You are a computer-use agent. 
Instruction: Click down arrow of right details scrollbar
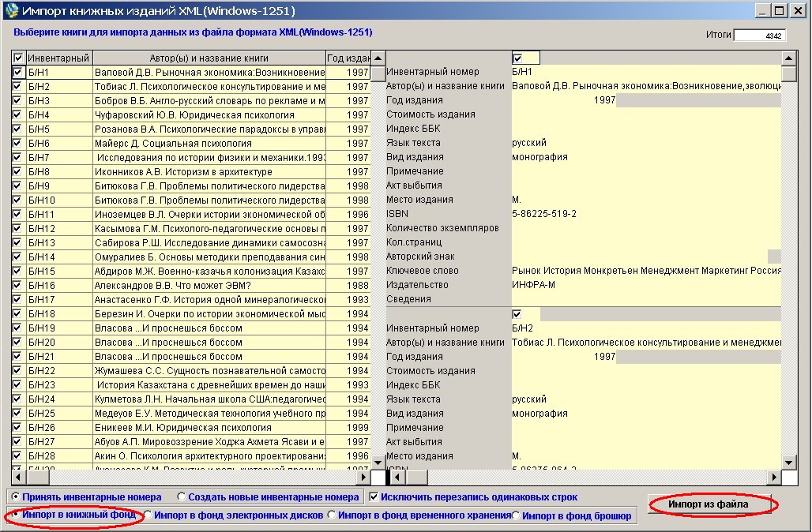coord(789,463)
